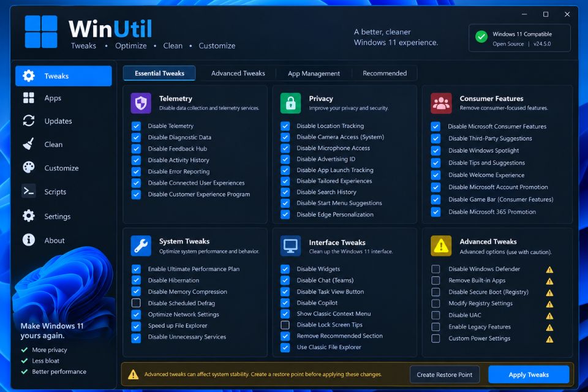588x392 pixels.
Task: Click the green Windows 11 Compatible checkmark
Action: click(481, 37)
